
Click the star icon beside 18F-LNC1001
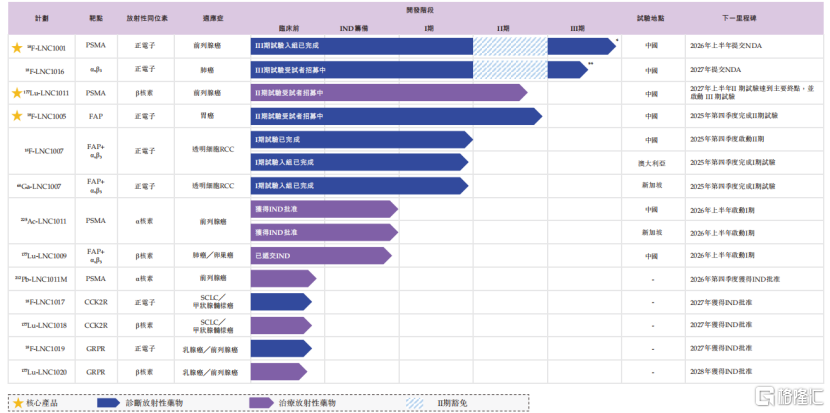tap(17, 47)
